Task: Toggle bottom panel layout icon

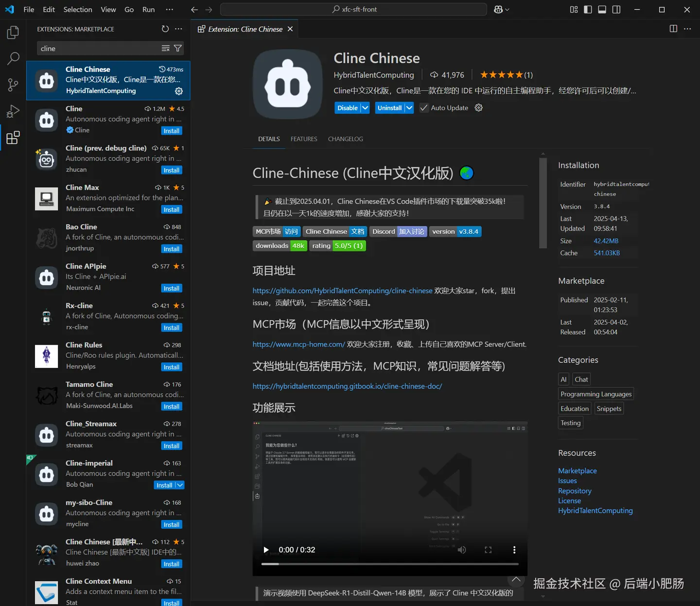Action: [x=602, y=10]
